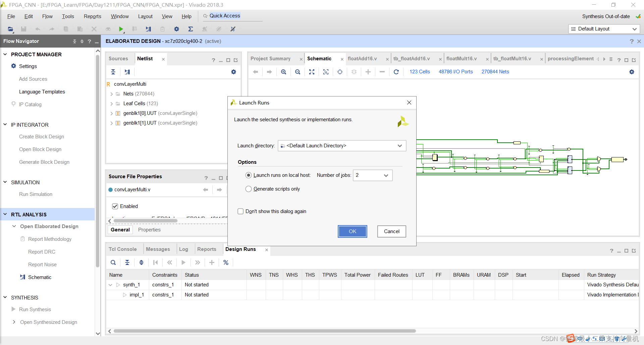Click the Flow Navigator vertical scrollbar
Screen dimensions: 644x345
coord(98,161)
